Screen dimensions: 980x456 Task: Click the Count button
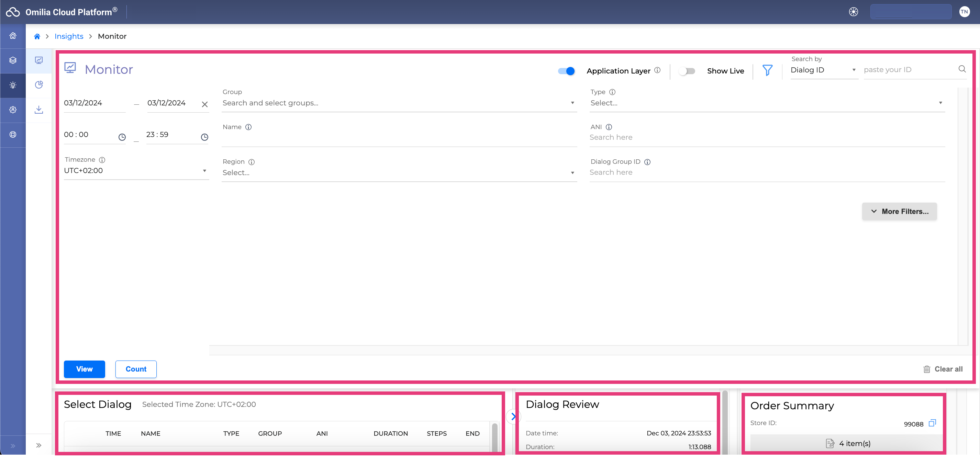136,369
